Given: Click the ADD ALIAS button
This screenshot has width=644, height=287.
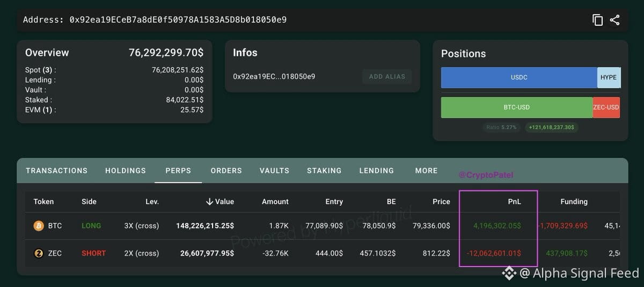Looking at the screenshot, I should 387,76.
